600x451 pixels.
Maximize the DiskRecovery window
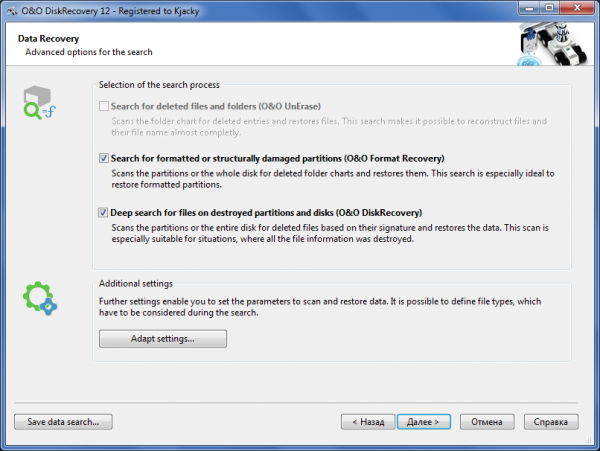(549, 8)
